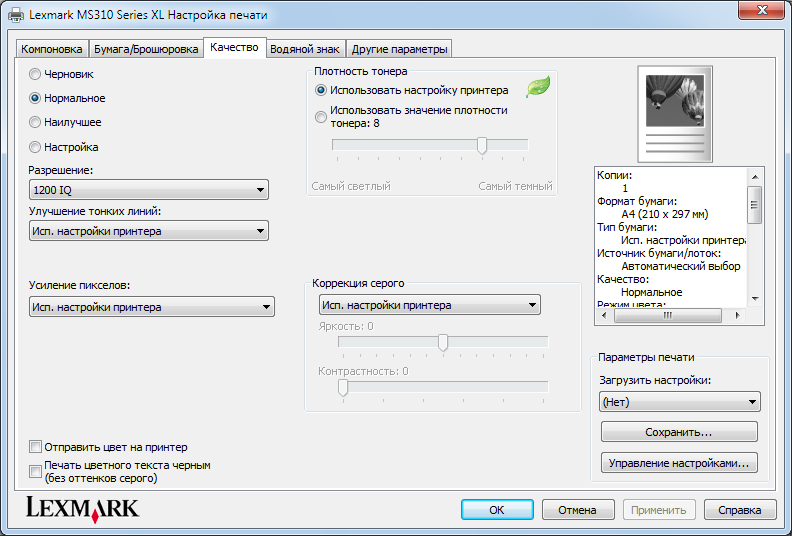This screenshot has width=792, height=536.
Task: Open the Другие параметры tab
Action: coord(399,49)
